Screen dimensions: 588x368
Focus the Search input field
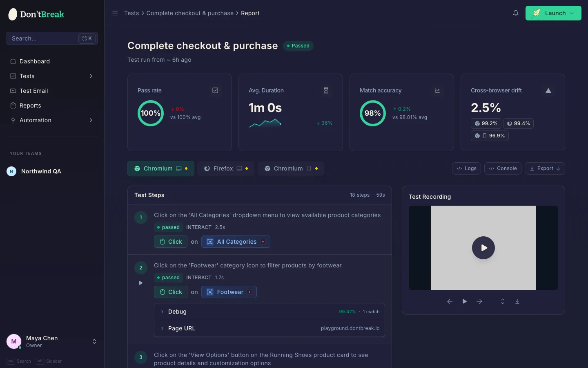coord(52,38)
